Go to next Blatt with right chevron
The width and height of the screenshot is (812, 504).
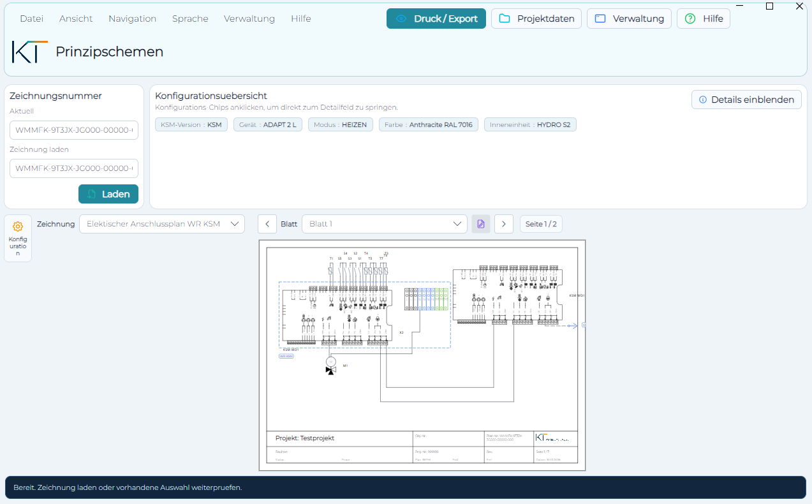coord(504,224)
